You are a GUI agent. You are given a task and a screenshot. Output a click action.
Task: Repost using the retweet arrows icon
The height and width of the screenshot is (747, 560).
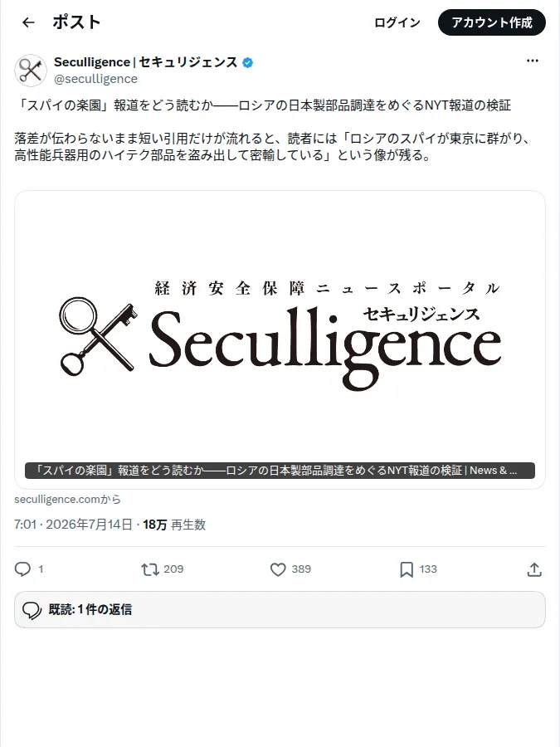[x=150, y=569]
